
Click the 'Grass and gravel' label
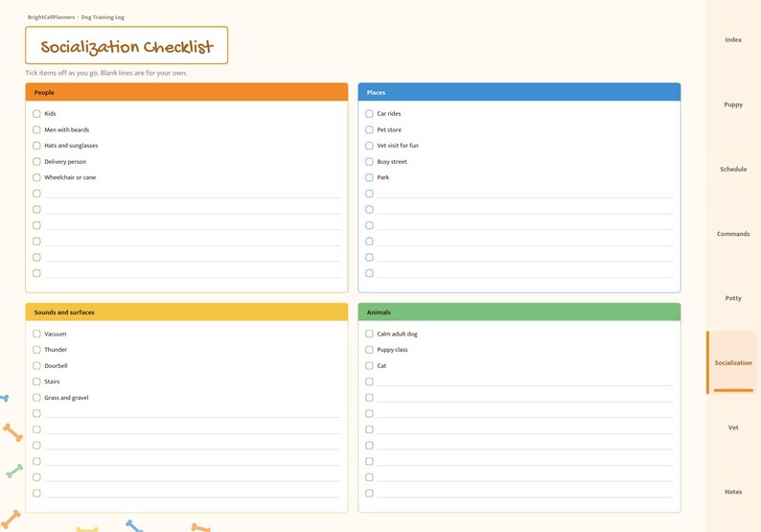[x=66, y=398]
